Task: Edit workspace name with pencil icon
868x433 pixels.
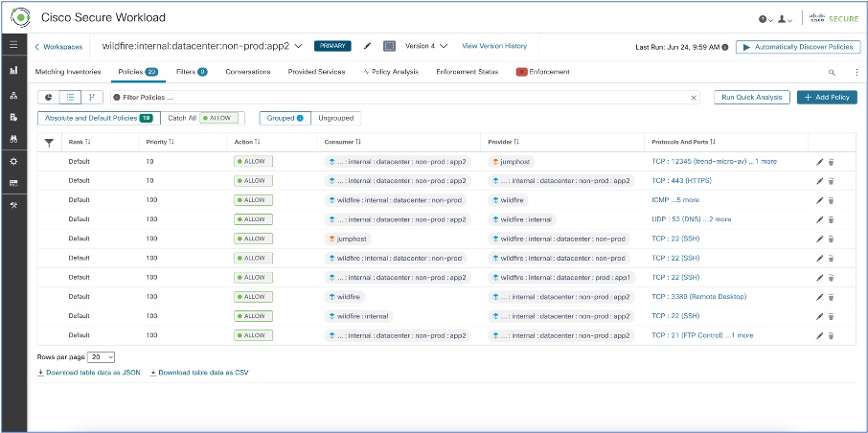Action: [367, 46]
